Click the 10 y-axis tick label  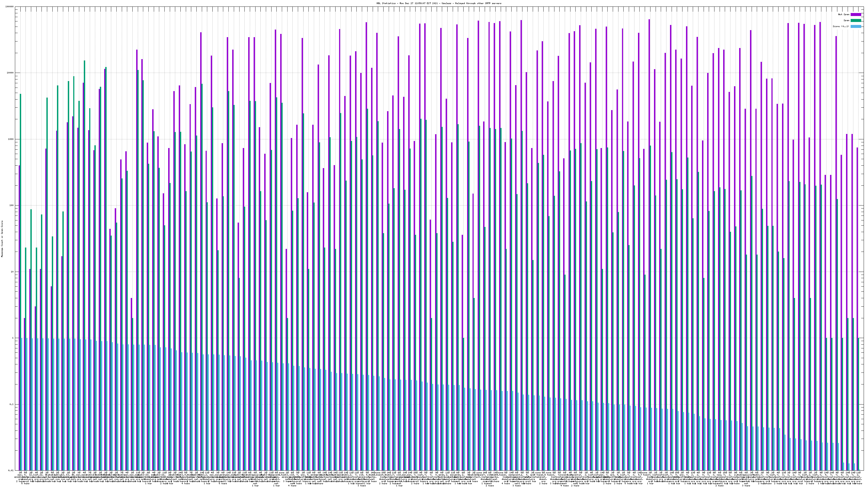pyautogui.click(x=12, y=272)
